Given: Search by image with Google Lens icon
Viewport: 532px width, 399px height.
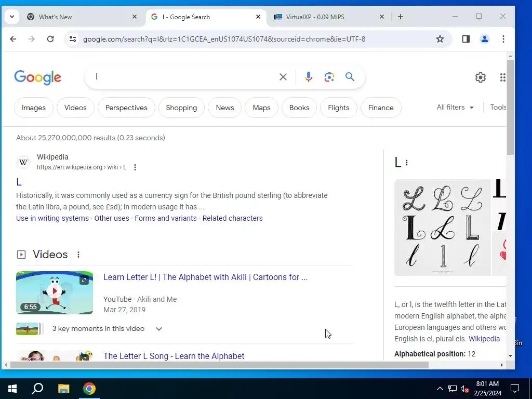Looking at the screenshot, I should [x=329, y=77].
